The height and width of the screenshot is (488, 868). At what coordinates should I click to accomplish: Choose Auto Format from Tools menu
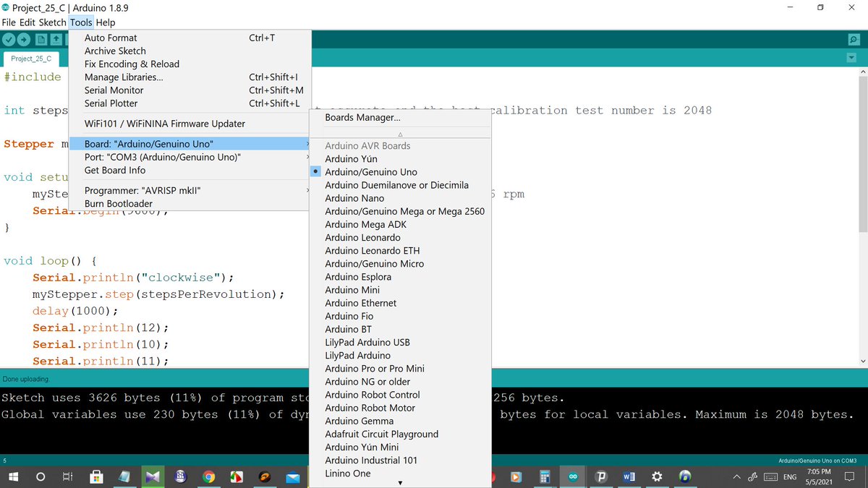[190, 38]
